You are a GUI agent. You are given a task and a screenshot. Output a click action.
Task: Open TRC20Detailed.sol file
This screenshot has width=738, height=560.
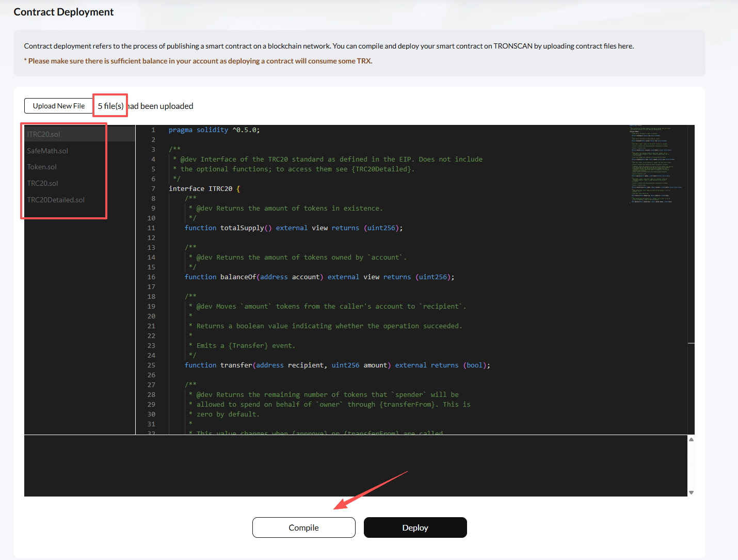pyautogui.click(x=56, y=200)
